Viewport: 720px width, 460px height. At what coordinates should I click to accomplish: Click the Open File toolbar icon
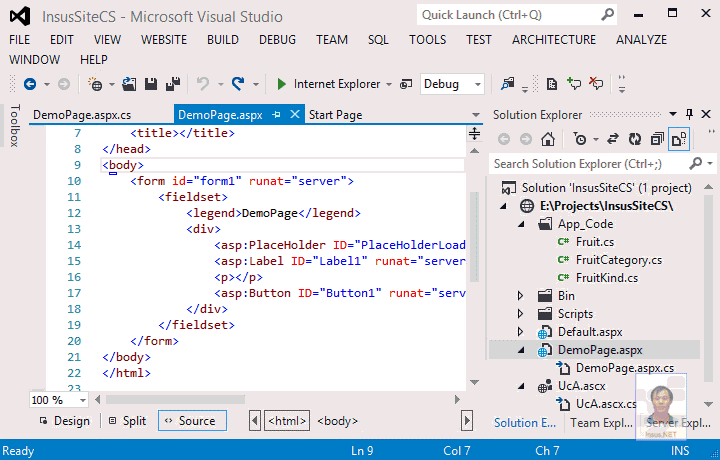[129, 84]
